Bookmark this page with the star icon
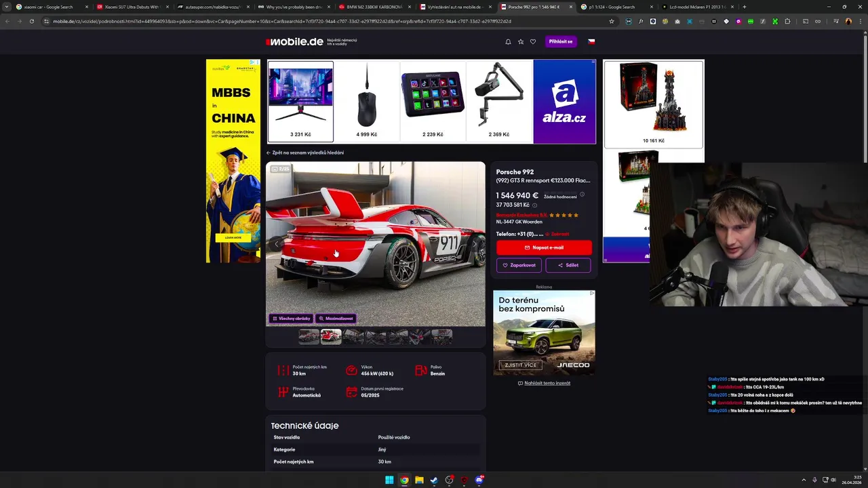Image resolution: width=868 pixels, height=488 pixels. [x=611, y=21]
